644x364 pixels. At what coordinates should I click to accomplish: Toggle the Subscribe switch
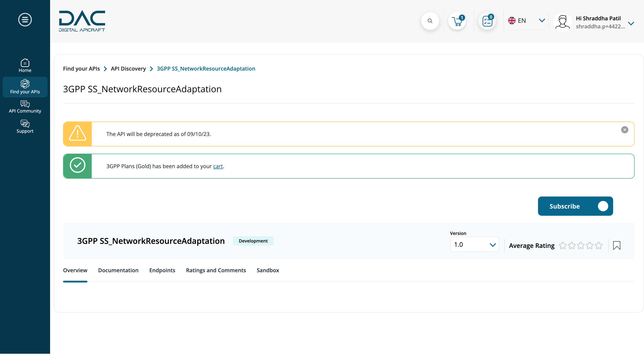(603, 206)
